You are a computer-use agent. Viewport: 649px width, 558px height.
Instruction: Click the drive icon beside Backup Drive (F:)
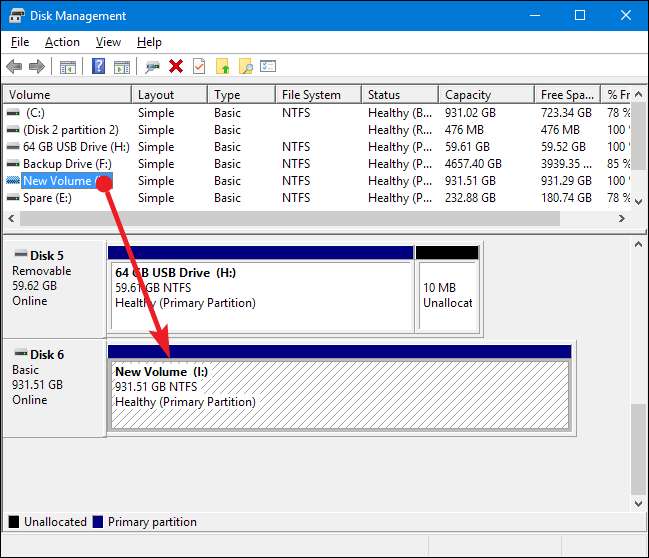click(13, 164)
